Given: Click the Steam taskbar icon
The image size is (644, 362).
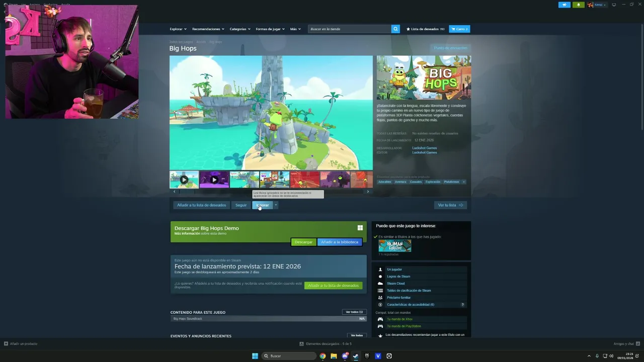Looking at the screenshot, I should (x=356, y=356).
